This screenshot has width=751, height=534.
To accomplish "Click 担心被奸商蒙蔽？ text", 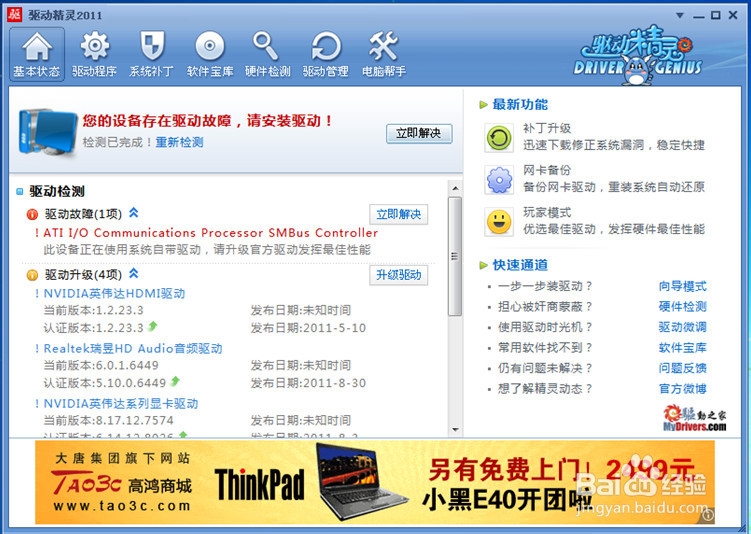I will [x=546, y=307].
